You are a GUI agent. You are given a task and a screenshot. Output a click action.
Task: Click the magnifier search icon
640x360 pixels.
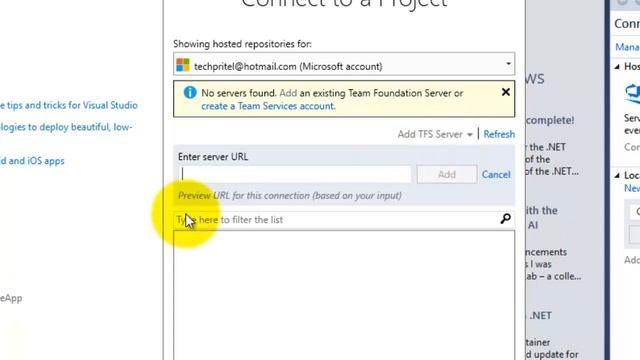pos(505,219)
